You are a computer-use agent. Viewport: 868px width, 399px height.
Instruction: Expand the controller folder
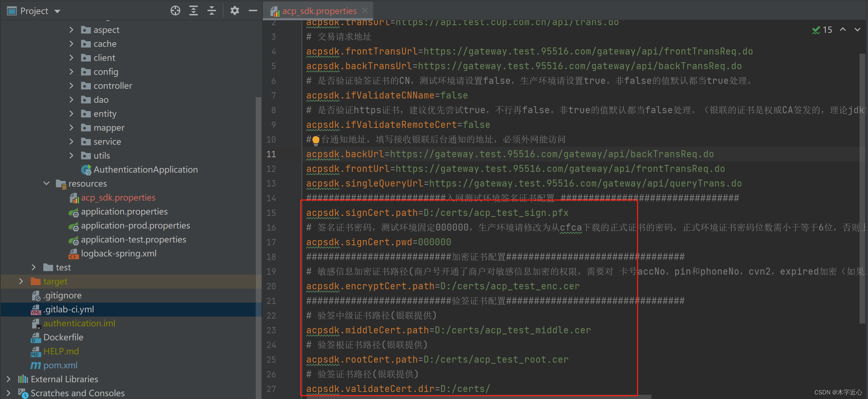point(71,86)
